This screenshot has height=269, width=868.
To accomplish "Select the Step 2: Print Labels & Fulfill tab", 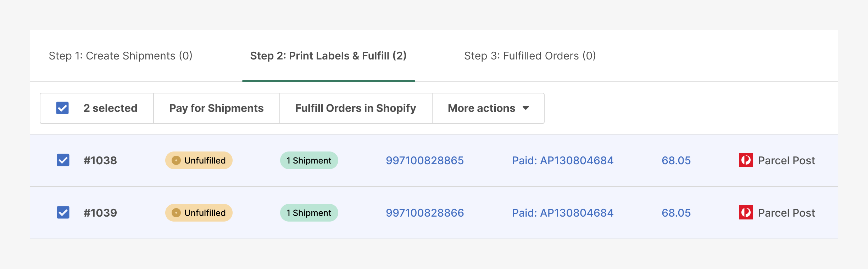I will point(329,56).
